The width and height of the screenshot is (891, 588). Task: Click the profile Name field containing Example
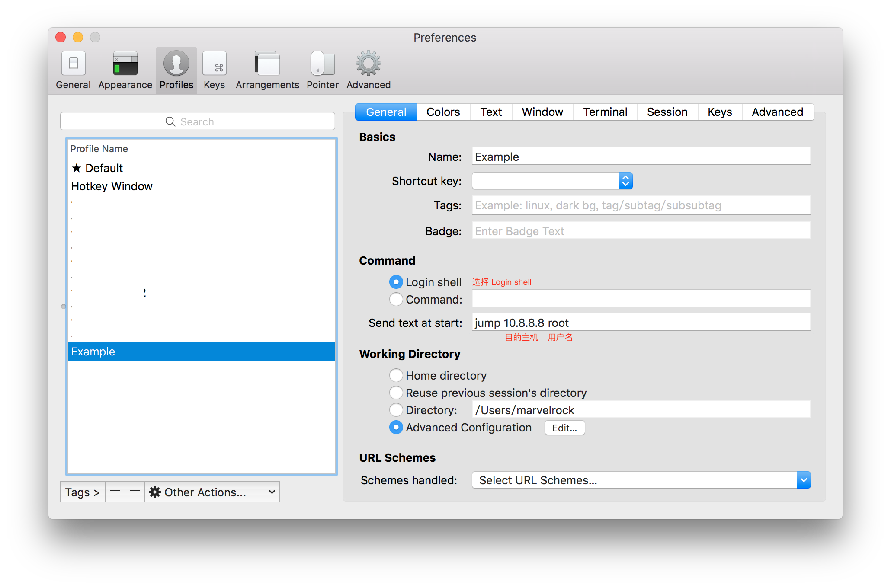[641, 156]
